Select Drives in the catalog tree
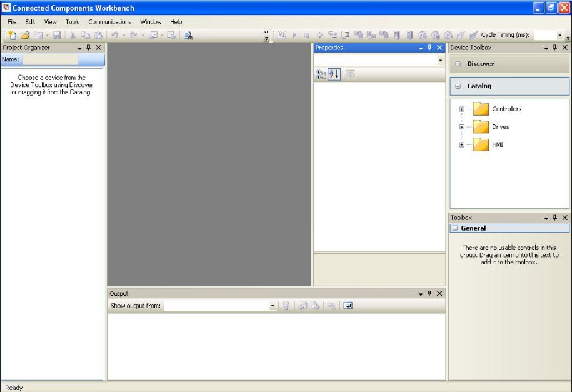Screen dimensions: 572x392 (x=501, y=127)
